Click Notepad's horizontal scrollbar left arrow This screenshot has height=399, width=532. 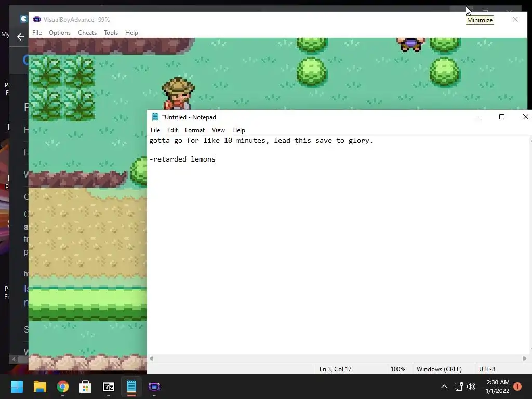[x=151, y=358]
